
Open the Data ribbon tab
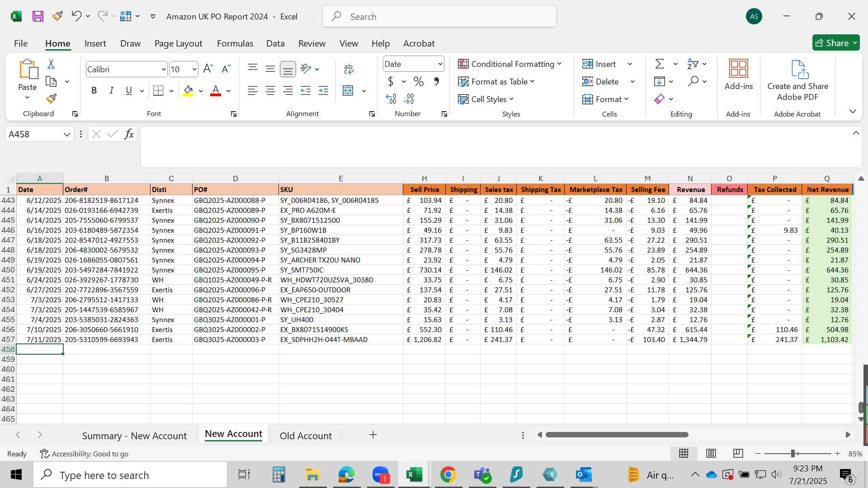coord(275,43)
